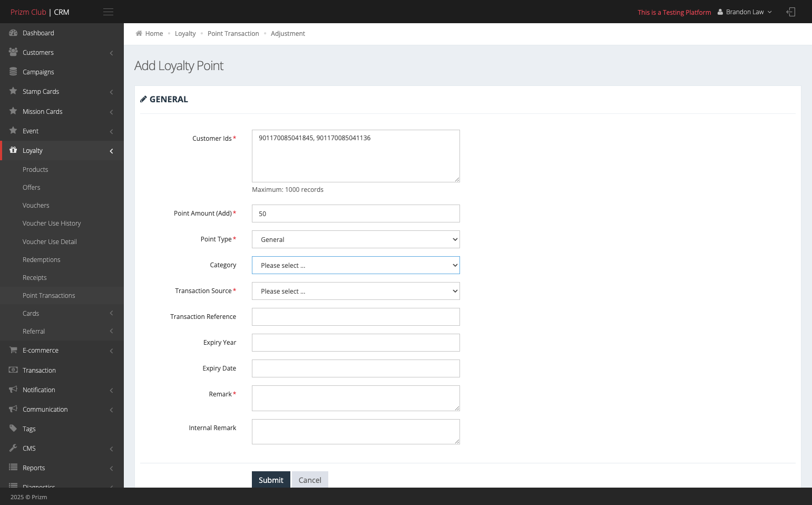The height and width of the screenshot is (505, 812).
Task: Open the Brandon Law user menu
Action: coord(745,12)
